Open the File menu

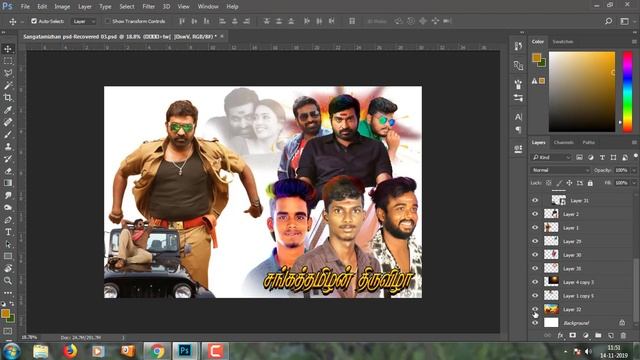pos(25,7)
